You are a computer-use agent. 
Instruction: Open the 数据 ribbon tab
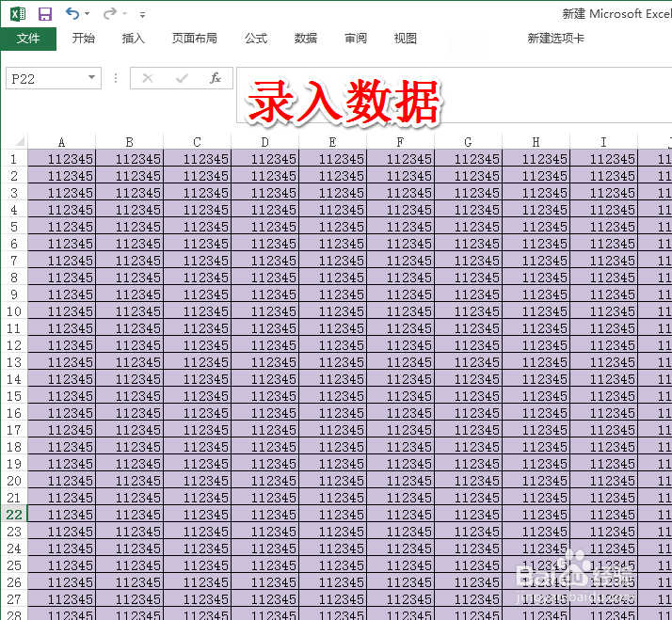point(306,39)
